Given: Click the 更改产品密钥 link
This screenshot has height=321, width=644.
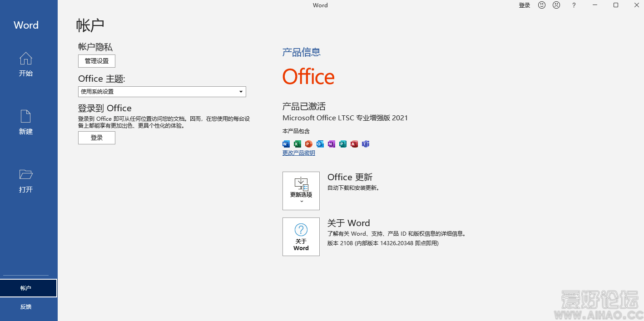Looking at the screenshot, I should 299,153.
